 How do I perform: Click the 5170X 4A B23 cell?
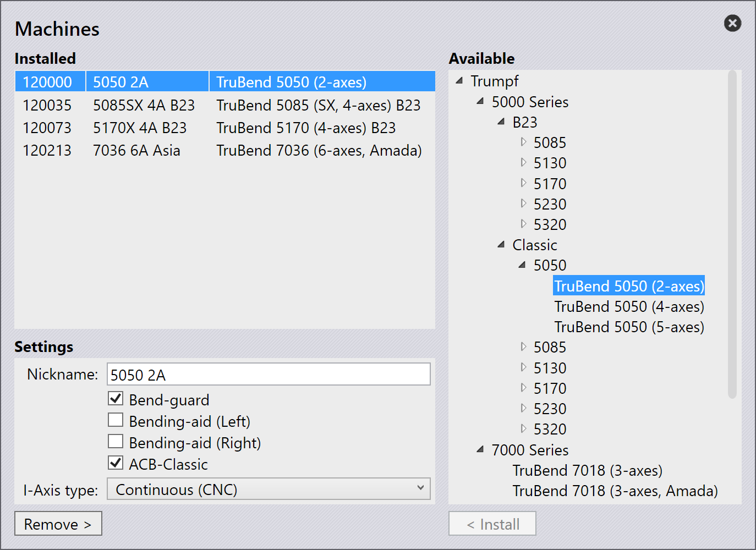pos(140,128)
